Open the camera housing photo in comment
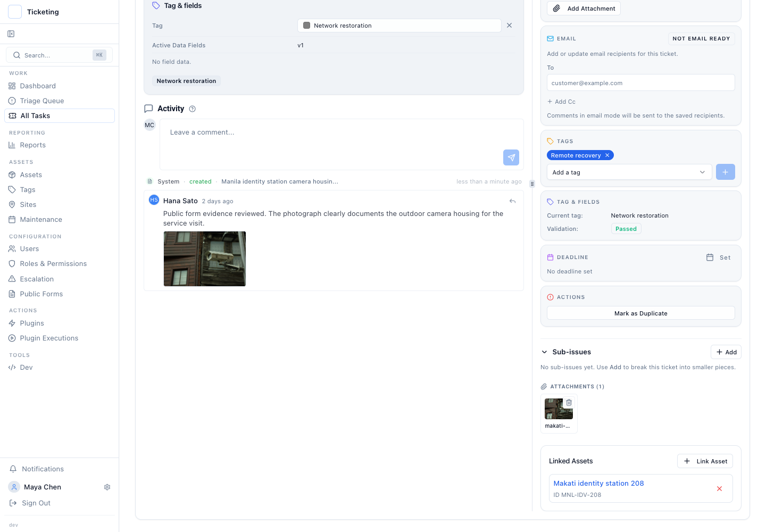The height and width of the screenshot is (532, 766). point(205,259)
